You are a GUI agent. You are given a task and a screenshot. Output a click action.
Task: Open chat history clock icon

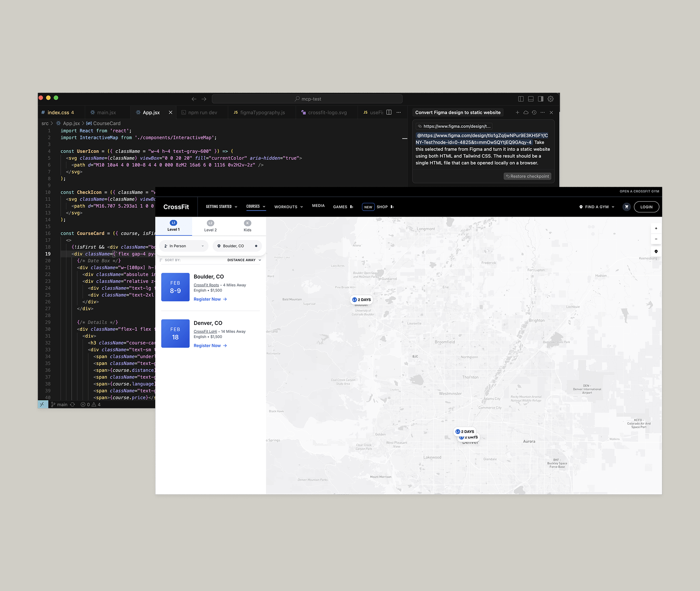534,113
